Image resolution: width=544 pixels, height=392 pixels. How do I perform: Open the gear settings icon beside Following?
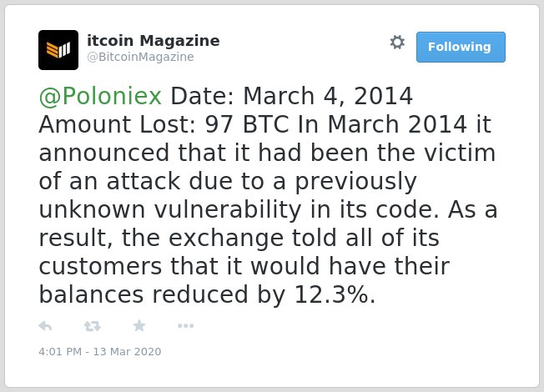(397, 43)
